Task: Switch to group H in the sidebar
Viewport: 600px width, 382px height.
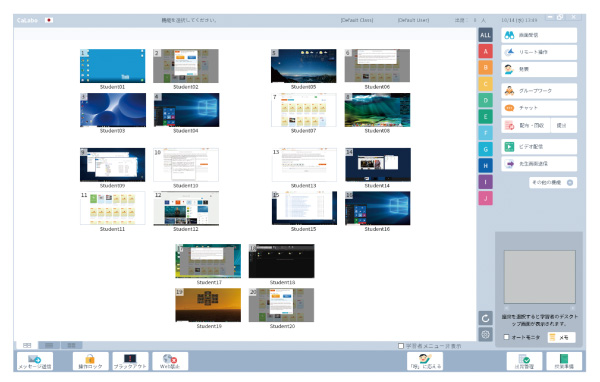Action: pos(485,166)
